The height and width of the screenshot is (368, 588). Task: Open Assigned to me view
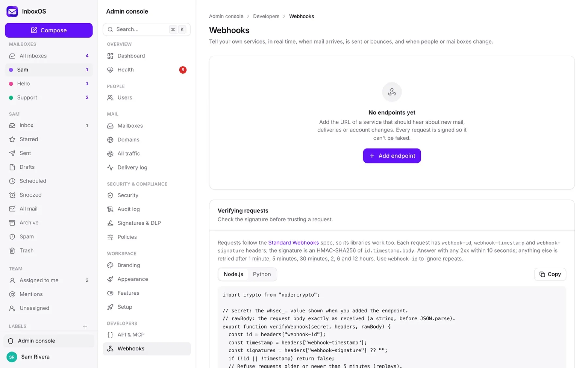coord(49,280)
